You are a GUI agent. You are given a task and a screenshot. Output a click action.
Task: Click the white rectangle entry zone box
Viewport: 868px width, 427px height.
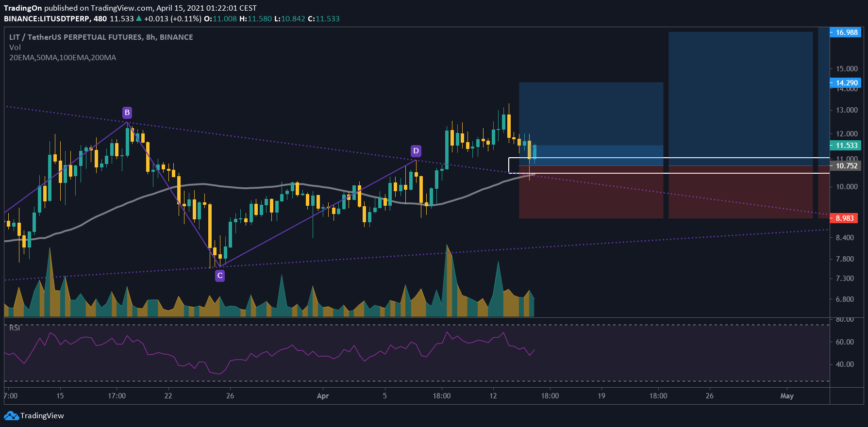pos(669,165)
